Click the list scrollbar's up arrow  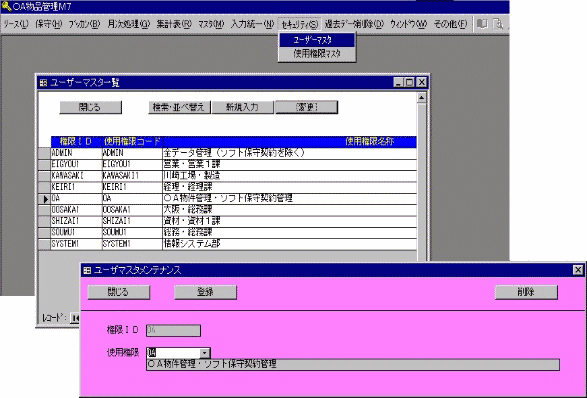tap(422, 98)
